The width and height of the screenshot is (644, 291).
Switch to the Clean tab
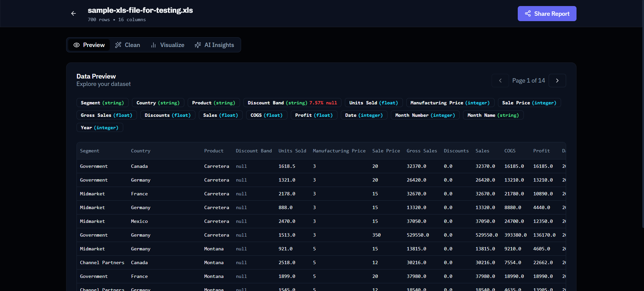click(128, 45)
